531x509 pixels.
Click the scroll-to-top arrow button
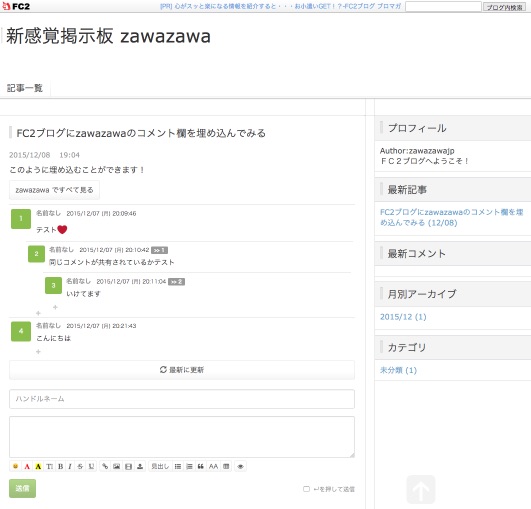pos(421,489)
